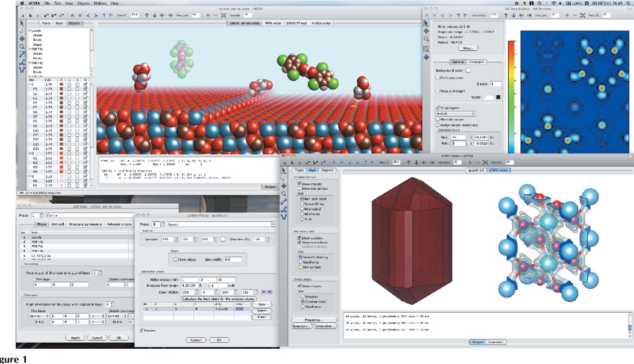The width and height of the screenshot is (634, 364).
Task: Translate up arrow in 2D Data Display toolbar
Action: coord(506,15)
